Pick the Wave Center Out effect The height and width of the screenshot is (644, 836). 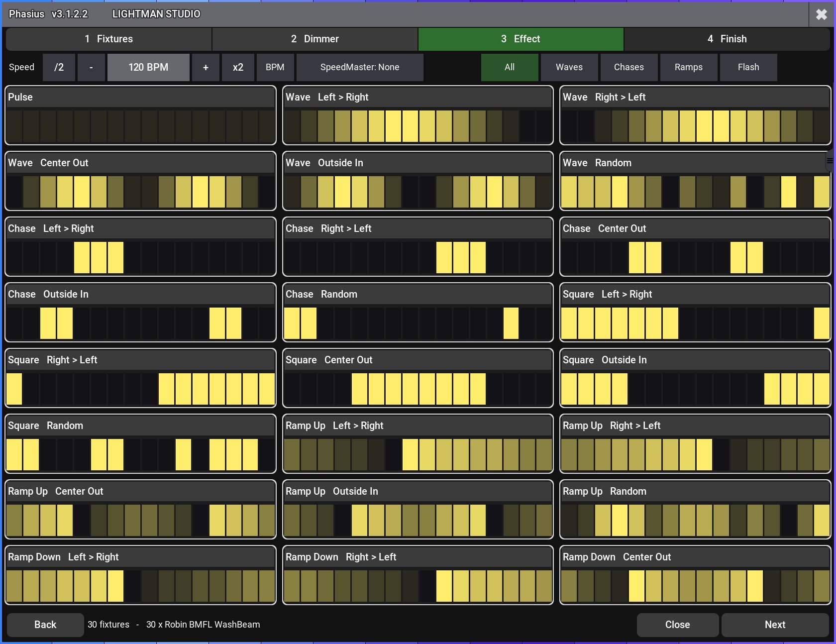(x=140, y=181)
